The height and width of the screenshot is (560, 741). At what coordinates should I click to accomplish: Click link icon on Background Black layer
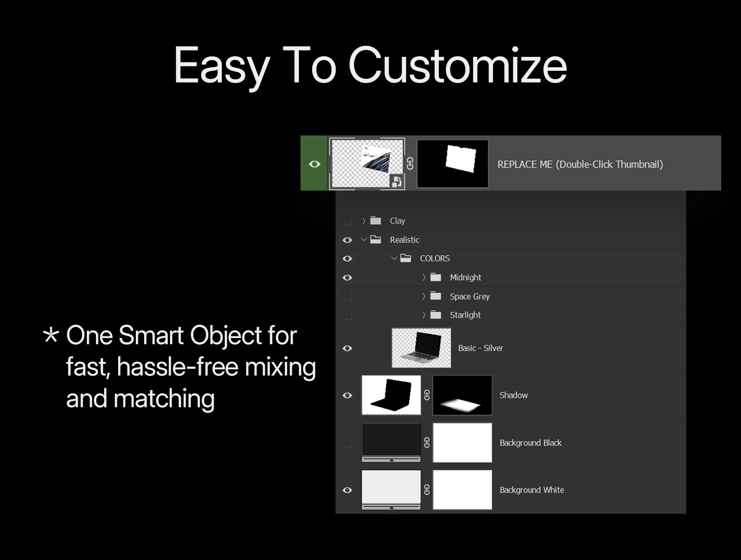(x=427, y=443)
